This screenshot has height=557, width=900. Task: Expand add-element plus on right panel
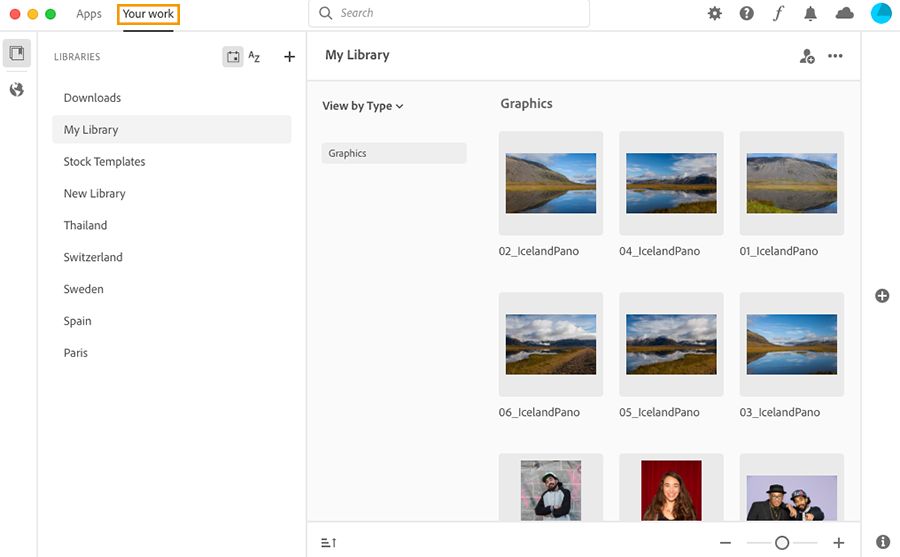(x=882, y=296)
